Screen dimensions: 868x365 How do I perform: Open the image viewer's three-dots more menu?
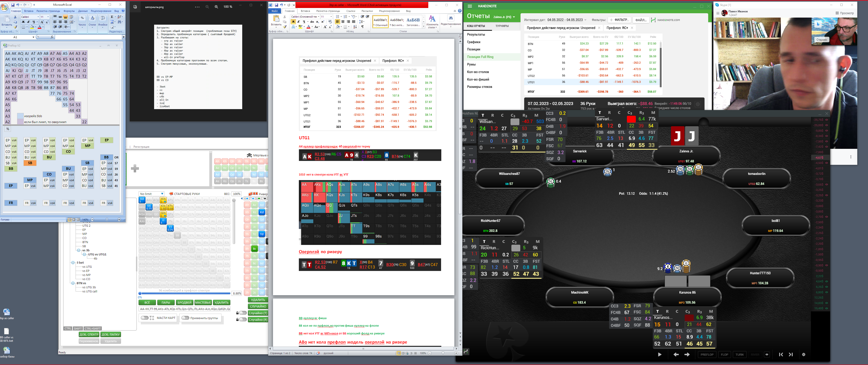[x=197, y=7]
